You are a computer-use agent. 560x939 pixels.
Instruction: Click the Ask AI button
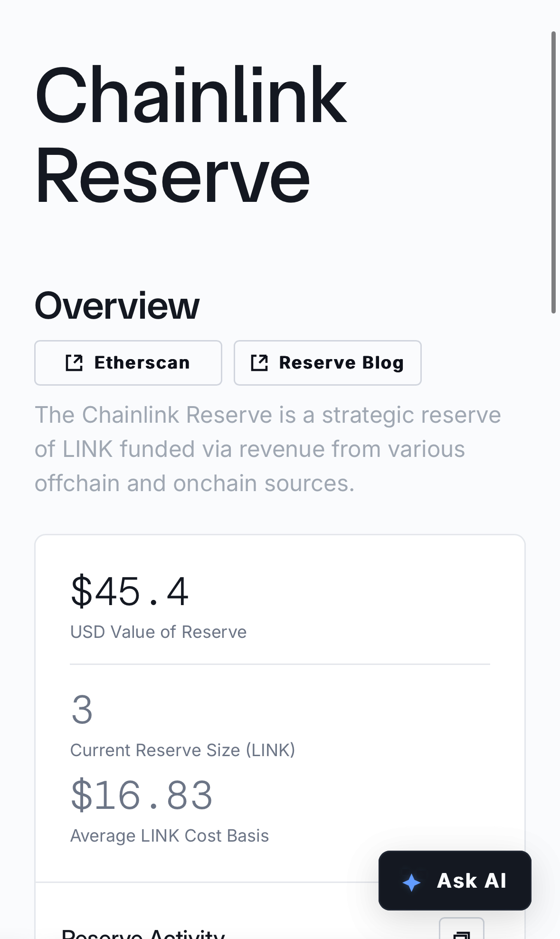455,881
